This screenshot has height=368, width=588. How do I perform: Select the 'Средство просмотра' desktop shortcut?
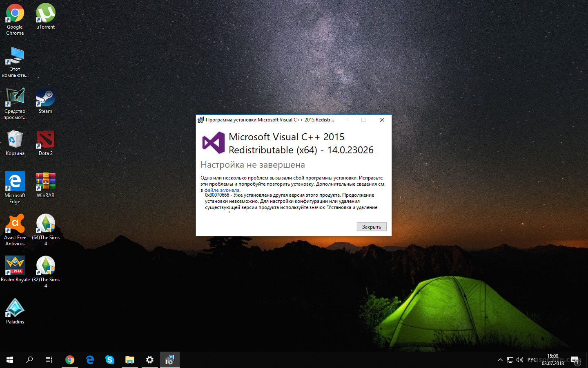point(15,104)
